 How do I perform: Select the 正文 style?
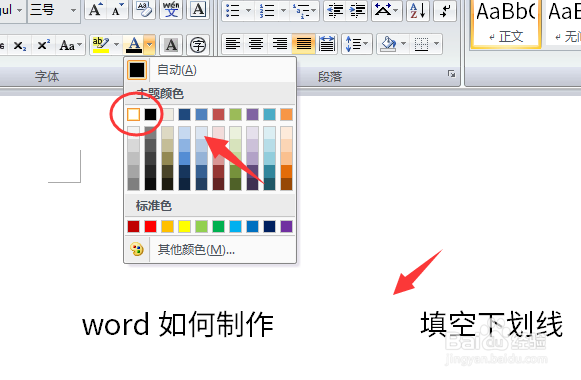506,23
